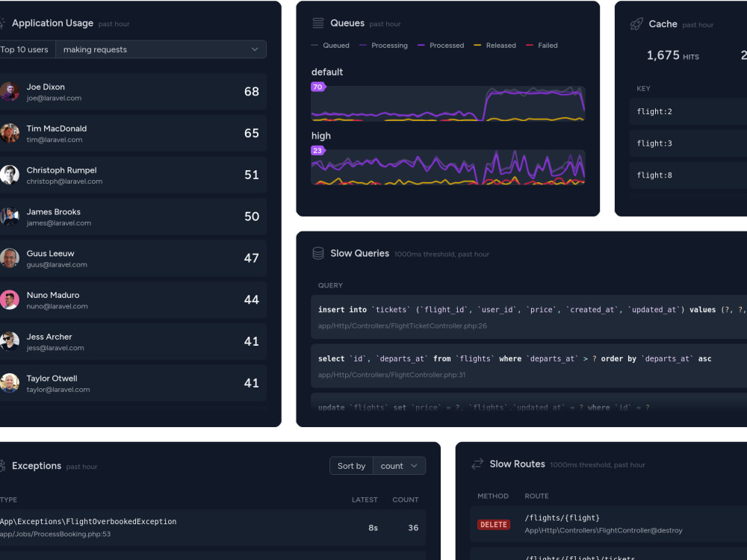Click the Slow Queries heading

(x=360, y=253)
